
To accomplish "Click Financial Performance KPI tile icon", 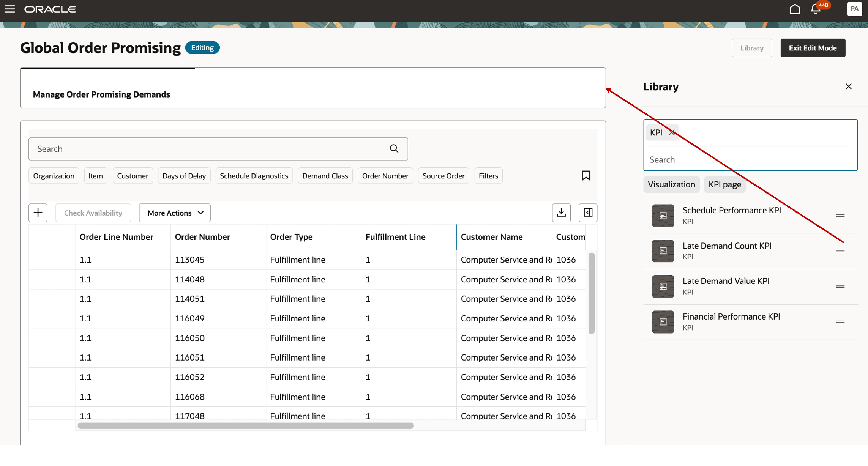I will click(x=663, y=322).
